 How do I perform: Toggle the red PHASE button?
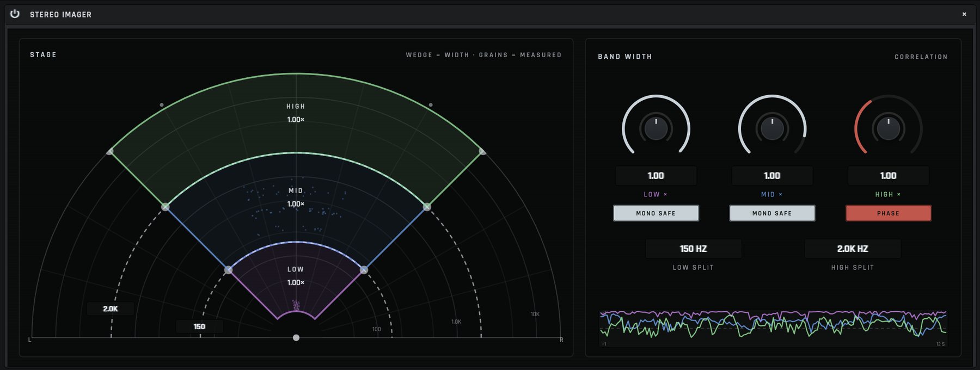point(888,213)
